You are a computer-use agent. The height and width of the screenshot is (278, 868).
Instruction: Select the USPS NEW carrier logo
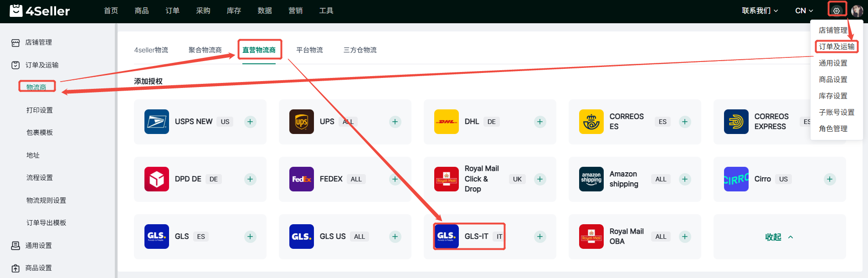click(x=157, y=122)
